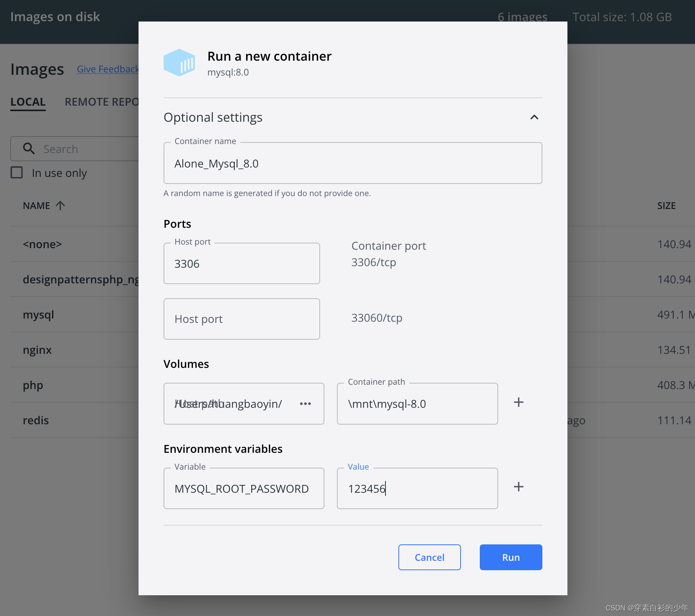Switch to the LOCAL tab
The width and height of the screenshot is (695, 616).
28,101
